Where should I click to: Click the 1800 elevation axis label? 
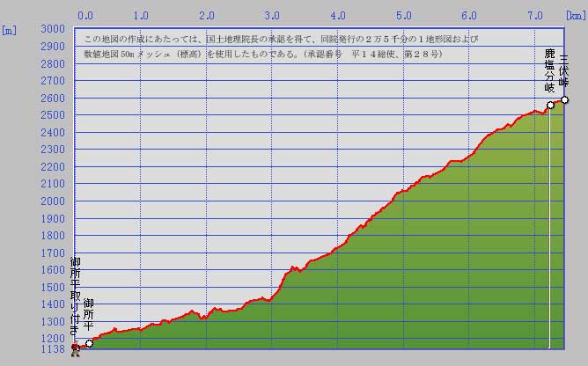[x=53, y=236]
